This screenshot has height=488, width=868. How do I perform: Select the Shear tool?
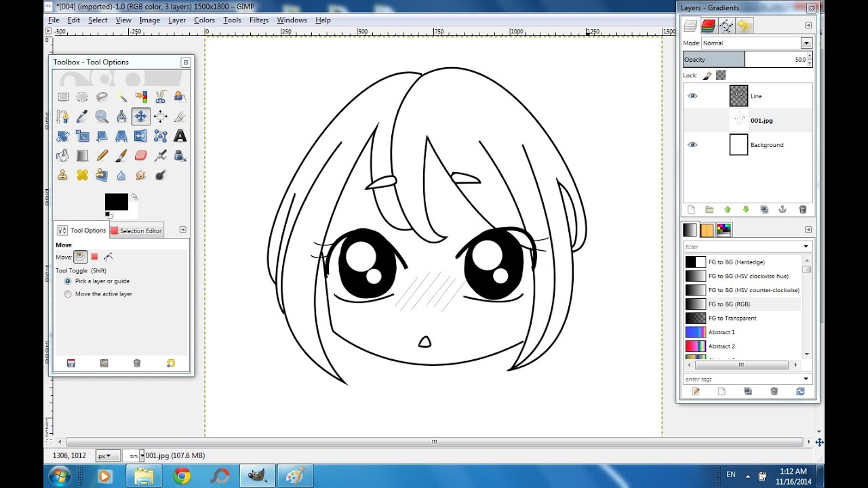pos(102,136)
